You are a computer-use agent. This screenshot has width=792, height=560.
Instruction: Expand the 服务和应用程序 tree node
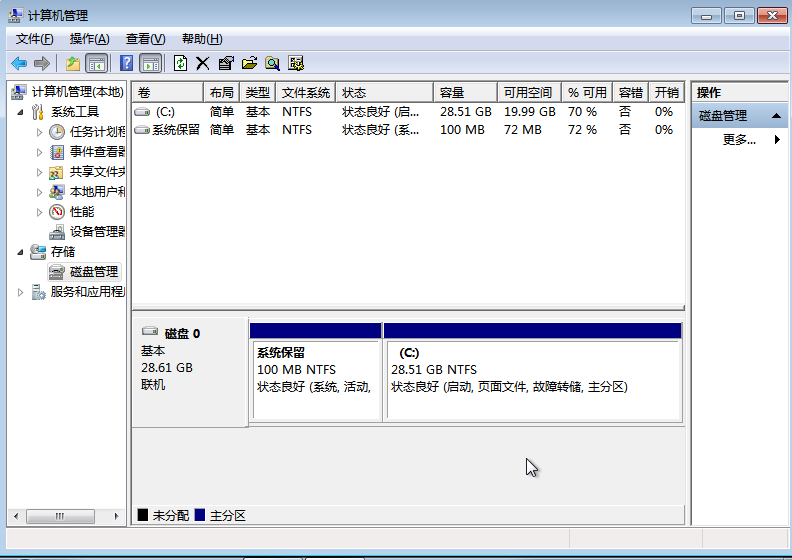coord(20,292)
